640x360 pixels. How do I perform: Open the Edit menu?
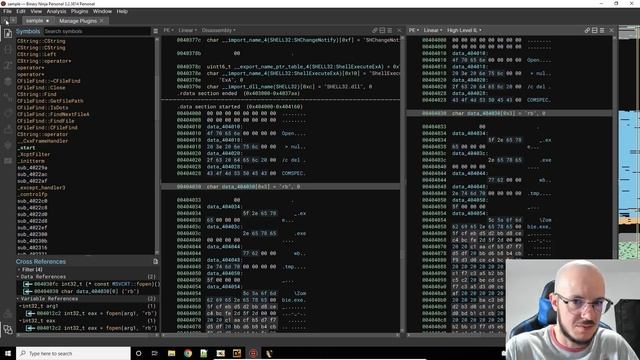pos(21,11)
